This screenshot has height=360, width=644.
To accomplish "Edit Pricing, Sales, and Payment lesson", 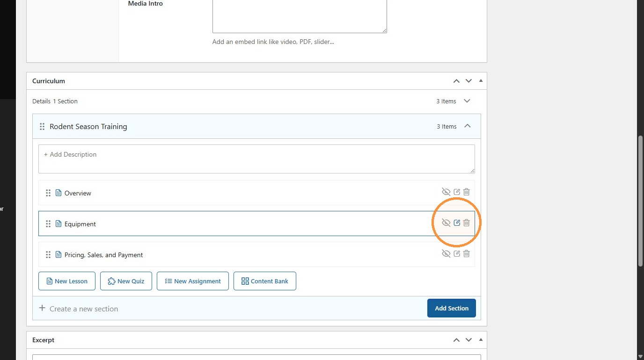I will pyautogui.click(x=457, y=254).
